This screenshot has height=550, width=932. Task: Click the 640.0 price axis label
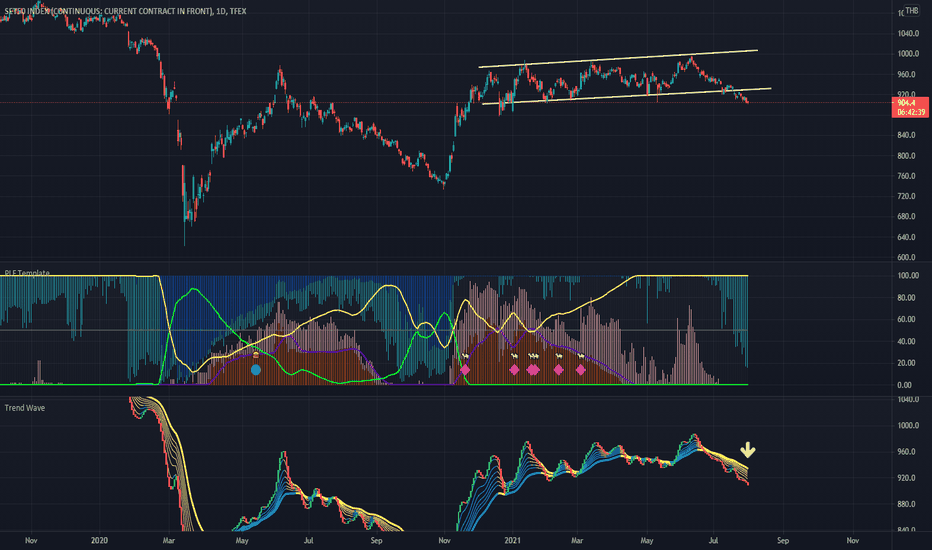point(906,237)
